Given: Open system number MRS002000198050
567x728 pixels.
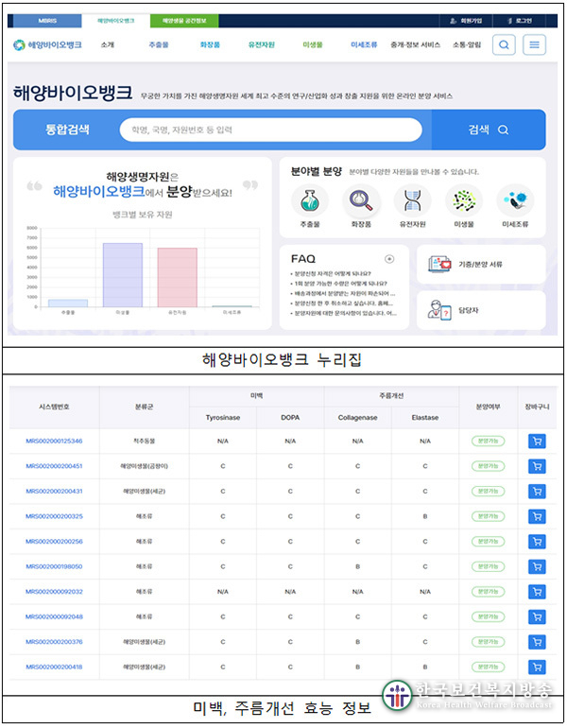Looking at the screenshot, I should (54, 566).
